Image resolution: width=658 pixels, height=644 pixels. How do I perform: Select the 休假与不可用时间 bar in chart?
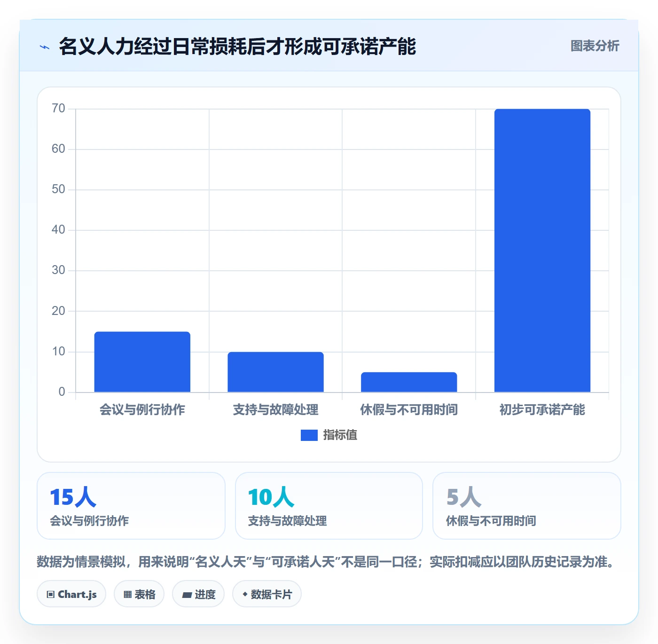(x=409, y=382)
